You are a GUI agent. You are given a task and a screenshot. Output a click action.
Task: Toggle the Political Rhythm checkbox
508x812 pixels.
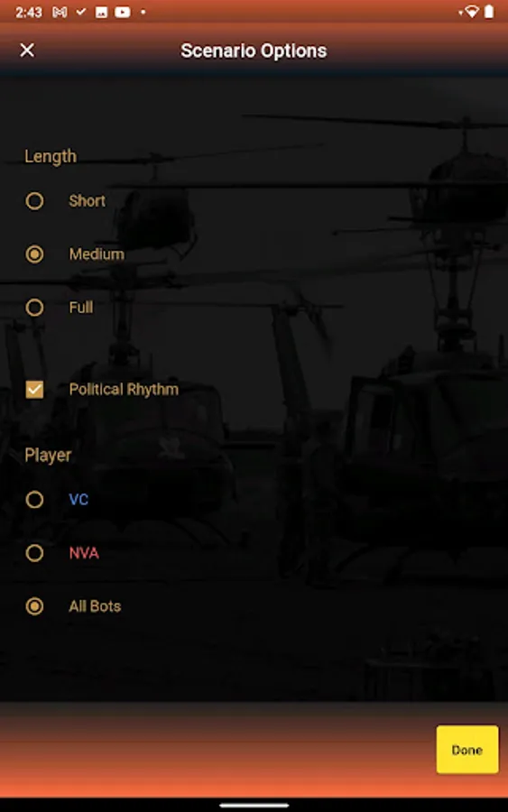point(34,390)
